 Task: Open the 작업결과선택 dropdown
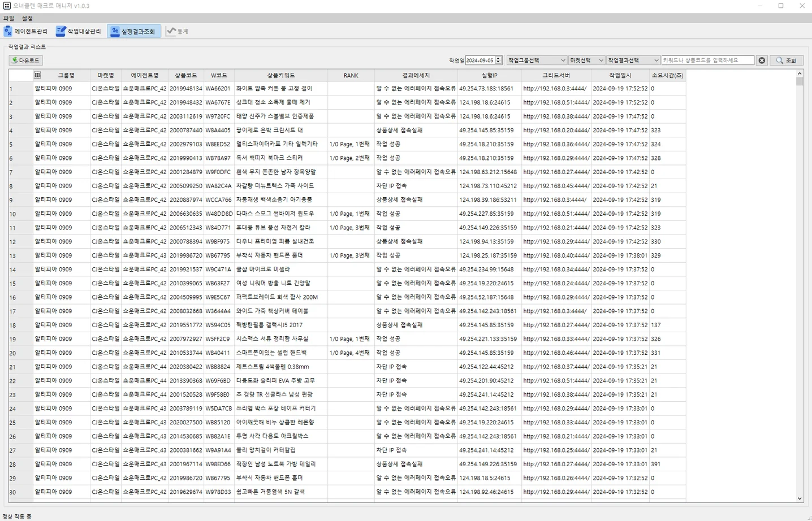pyautogui.click(x=633, y=60)
